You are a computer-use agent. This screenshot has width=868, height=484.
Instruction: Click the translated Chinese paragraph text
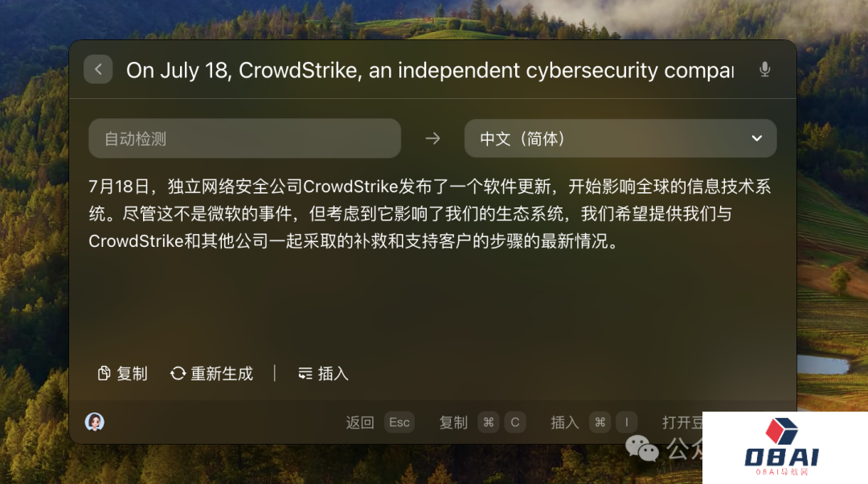tap(429, 214)
